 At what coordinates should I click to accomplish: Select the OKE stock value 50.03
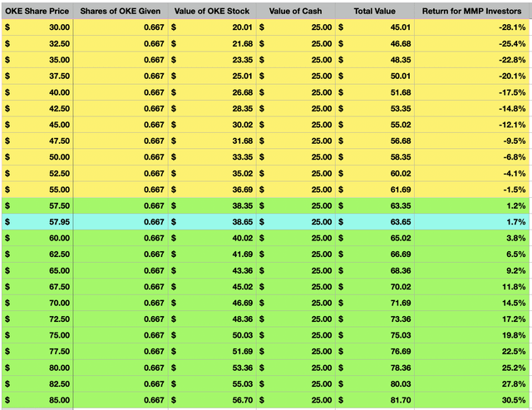click(212, 335)
